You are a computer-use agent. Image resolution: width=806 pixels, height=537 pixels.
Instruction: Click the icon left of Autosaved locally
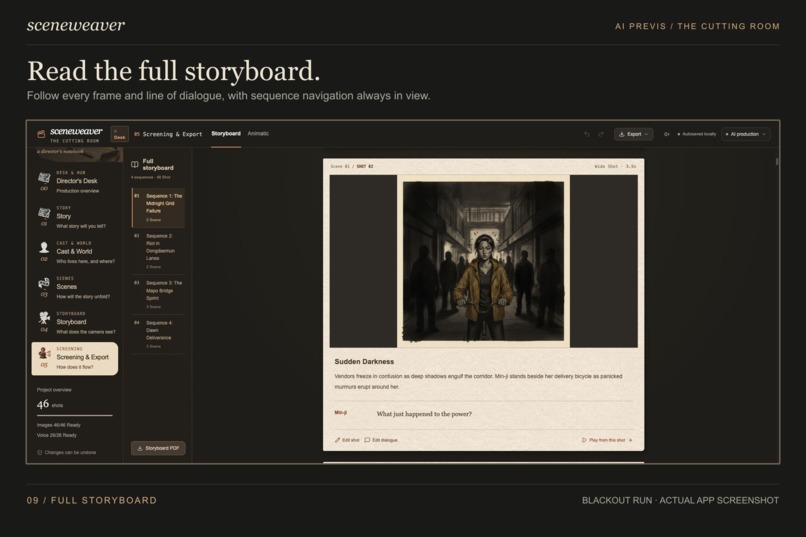click(666, 134)
